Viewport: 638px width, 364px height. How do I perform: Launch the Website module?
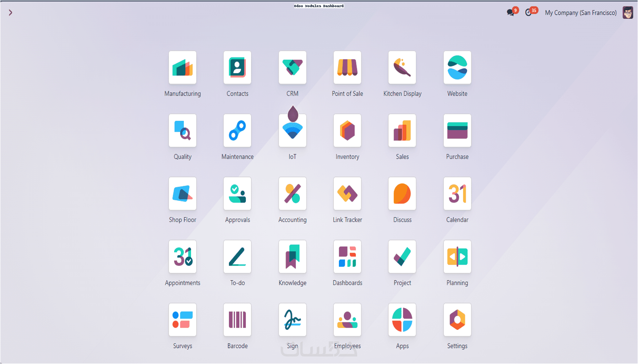click(457, 68)
